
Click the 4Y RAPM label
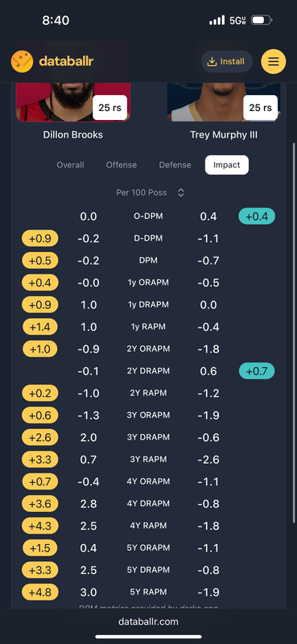148,526
